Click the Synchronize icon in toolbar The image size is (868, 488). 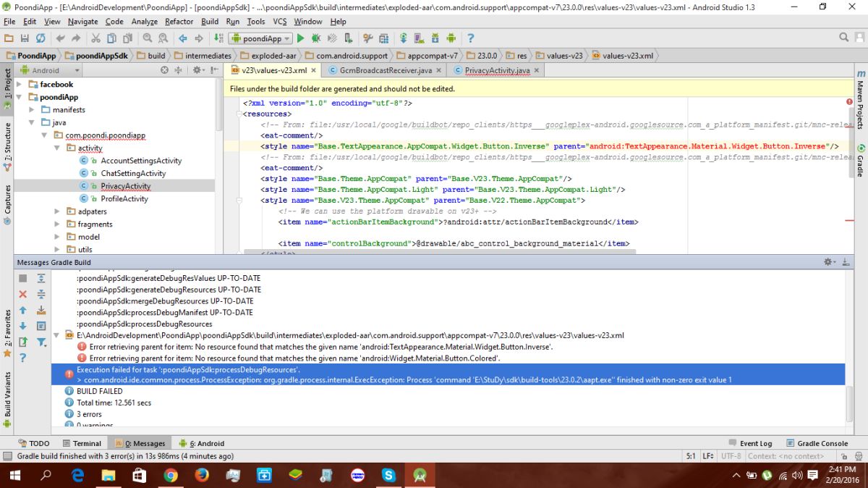pos(41,38)
